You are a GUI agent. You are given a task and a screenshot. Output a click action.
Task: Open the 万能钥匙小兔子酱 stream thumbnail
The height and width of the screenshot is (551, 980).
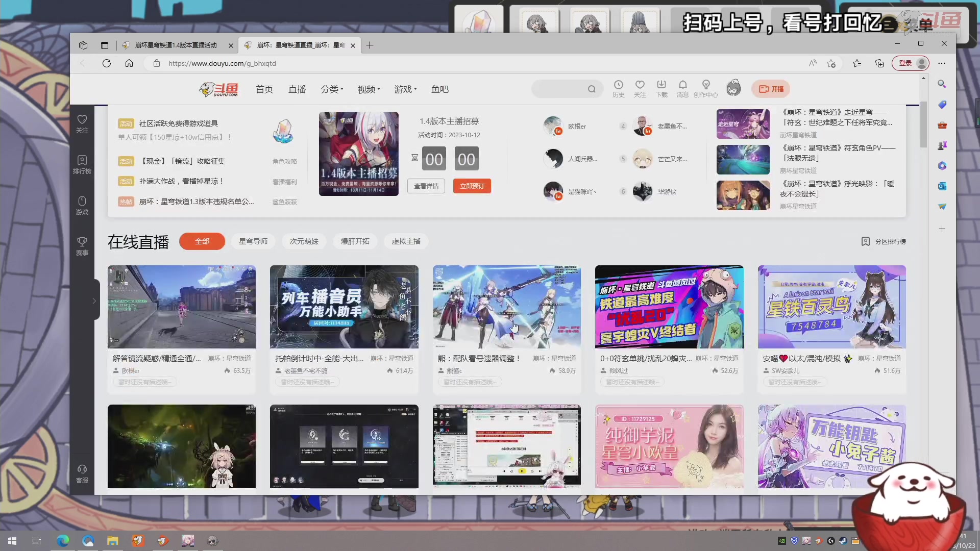[x=832, y=446]
